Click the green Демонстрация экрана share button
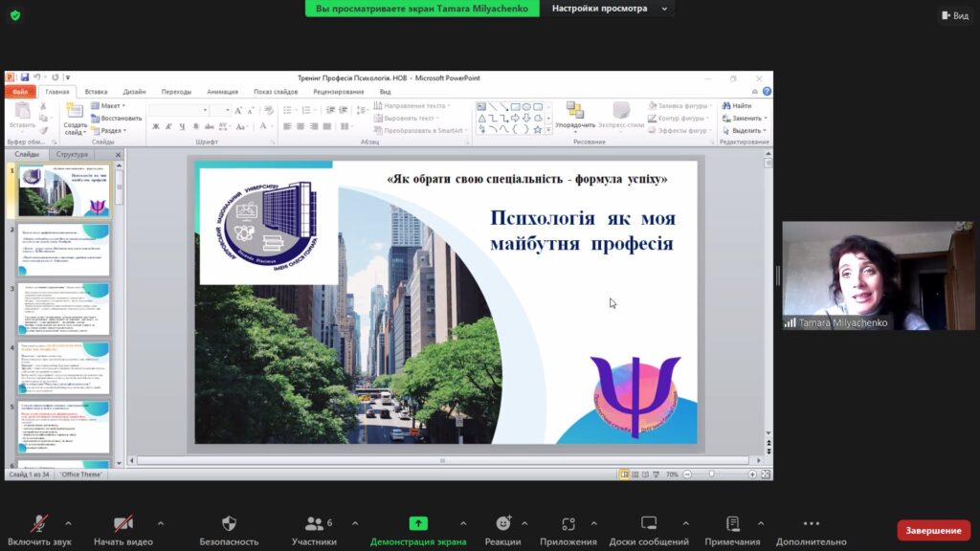The height and width of the screenshot is (551, 980). pyautogui.click(x=418, y=530)
